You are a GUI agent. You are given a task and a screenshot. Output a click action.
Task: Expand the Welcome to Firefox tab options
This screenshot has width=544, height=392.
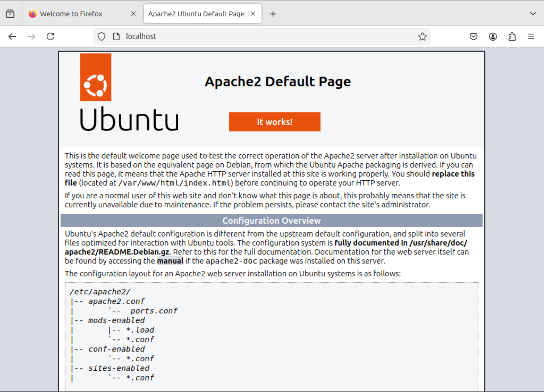[134, 13]
